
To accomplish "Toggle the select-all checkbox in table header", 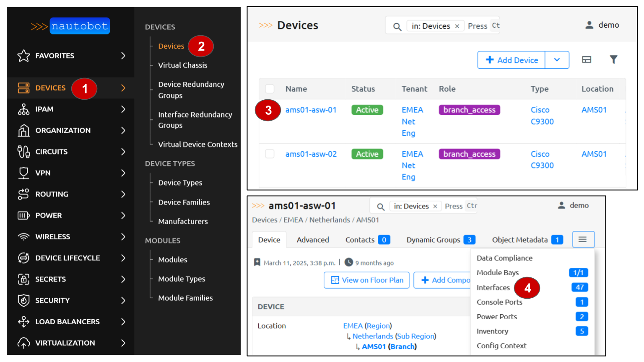I will point(270,89).
